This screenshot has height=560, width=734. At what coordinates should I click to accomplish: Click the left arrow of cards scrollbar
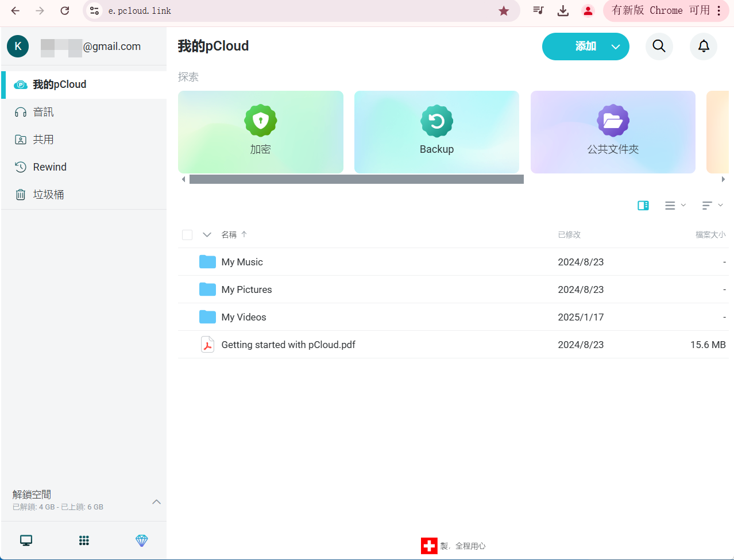tap(183, 179)
